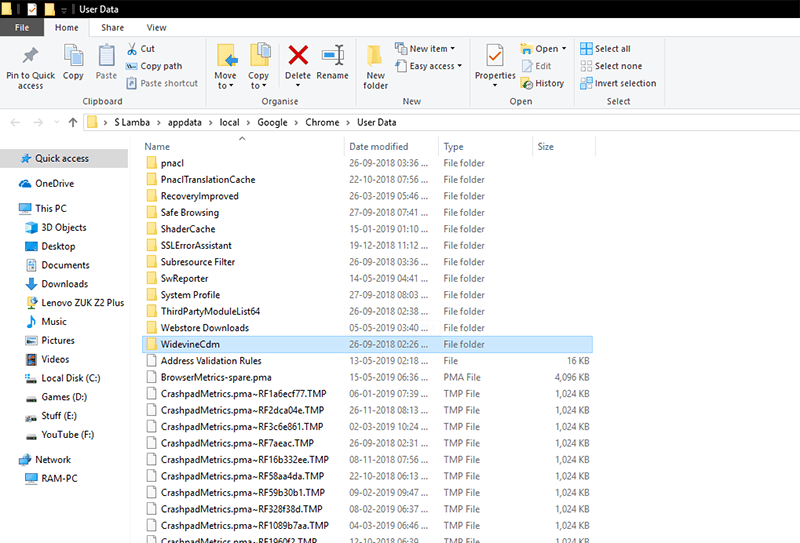This screenshot has width=800, height=543.
Task: Select the Address Validation Rules file
Action: click(x=367, y=361)
